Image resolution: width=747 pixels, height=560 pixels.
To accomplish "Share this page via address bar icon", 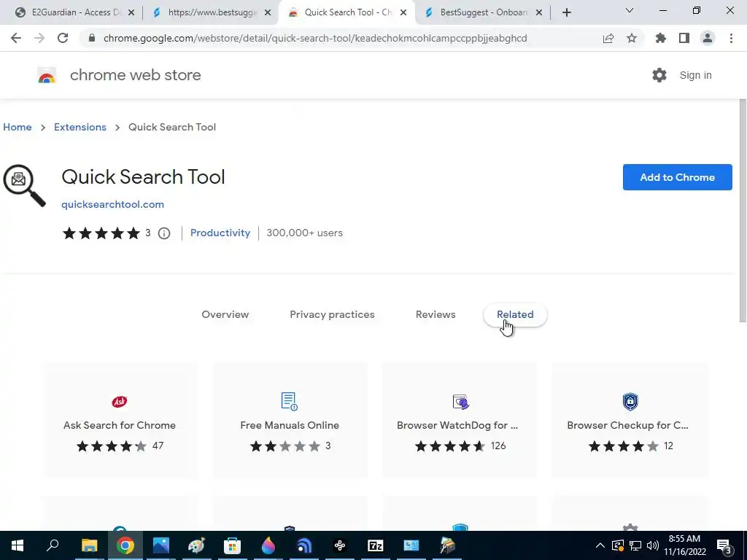I will coord(608,38).
